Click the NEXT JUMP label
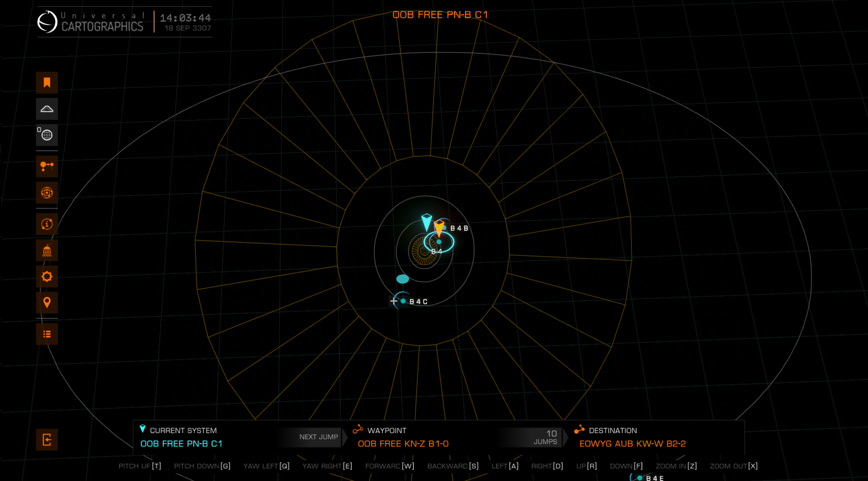 click(319, 437)
